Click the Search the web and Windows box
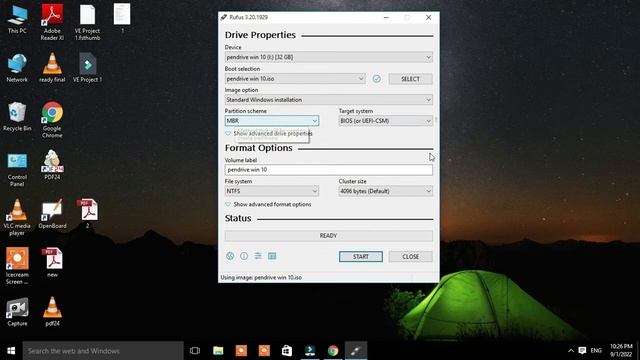 tap(103, 351)
